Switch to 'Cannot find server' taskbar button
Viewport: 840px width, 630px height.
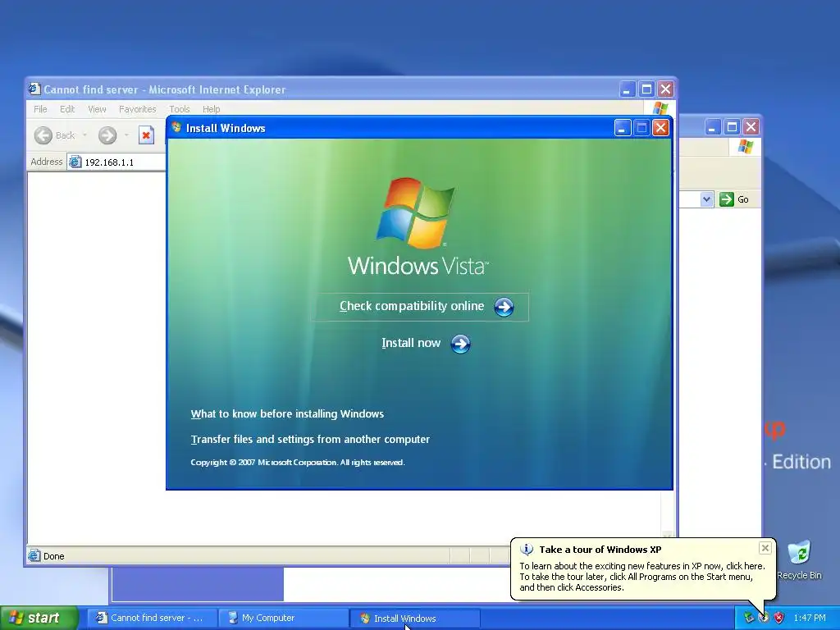[x=152, y=618]
